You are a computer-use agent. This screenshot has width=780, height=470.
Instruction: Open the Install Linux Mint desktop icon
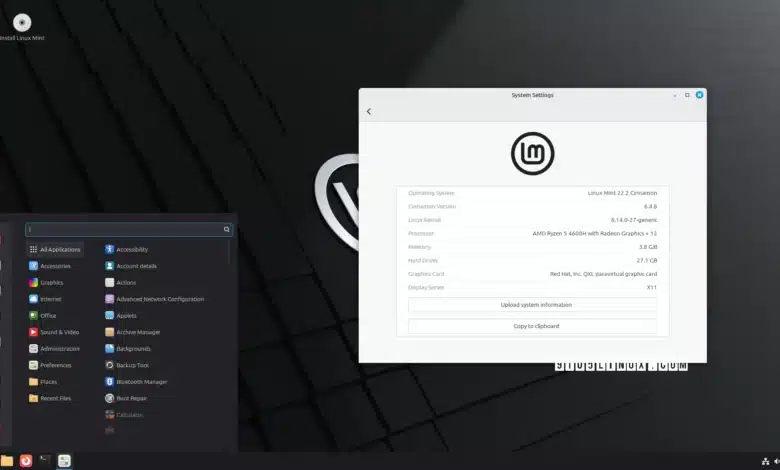point(22,27)
